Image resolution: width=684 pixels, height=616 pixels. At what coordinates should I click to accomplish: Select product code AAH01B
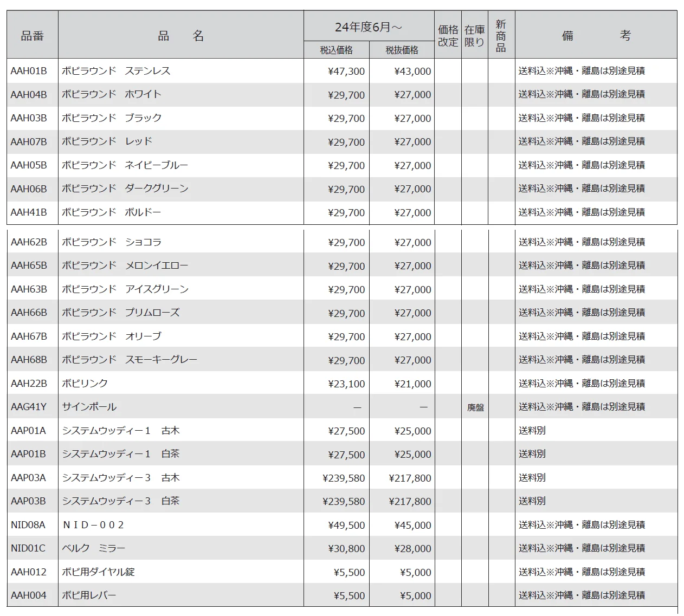[29, 71]
